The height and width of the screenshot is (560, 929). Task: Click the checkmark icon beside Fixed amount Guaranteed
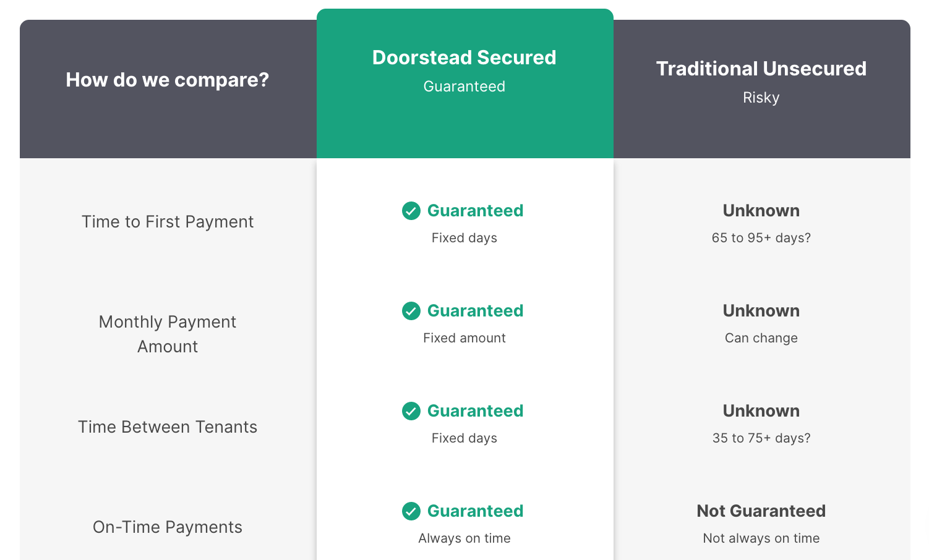tap(411, 311)
